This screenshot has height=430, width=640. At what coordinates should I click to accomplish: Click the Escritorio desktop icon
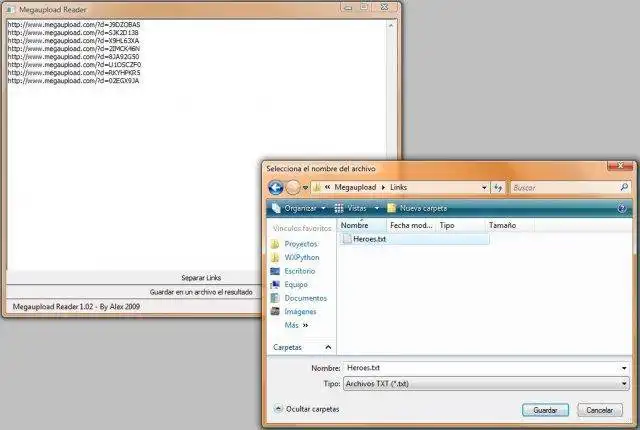275,271
